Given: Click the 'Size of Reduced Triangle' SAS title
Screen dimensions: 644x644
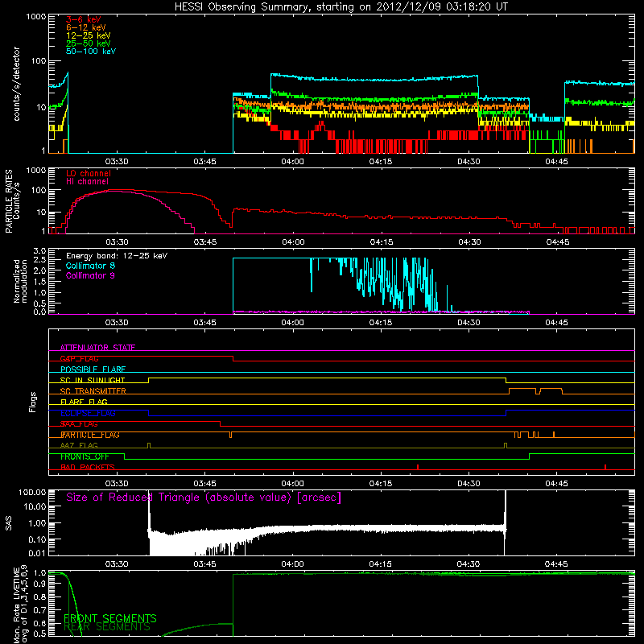Looking at the screenshot, I should [204, 497].
